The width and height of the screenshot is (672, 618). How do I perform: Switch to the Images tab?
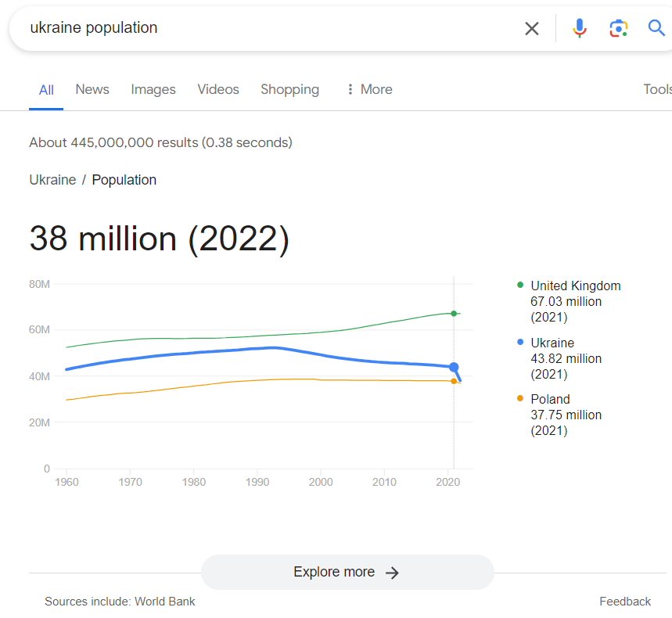153,89
